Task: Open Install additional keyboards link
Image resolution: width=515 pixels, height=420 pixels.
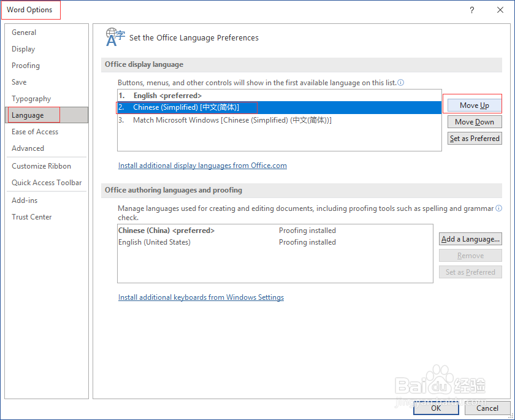Action: coord(201,297)
